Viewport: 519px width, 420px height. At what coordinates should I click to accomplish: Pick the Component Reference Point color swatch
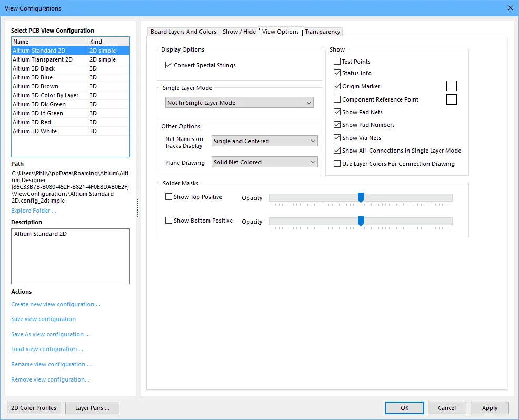452,99
